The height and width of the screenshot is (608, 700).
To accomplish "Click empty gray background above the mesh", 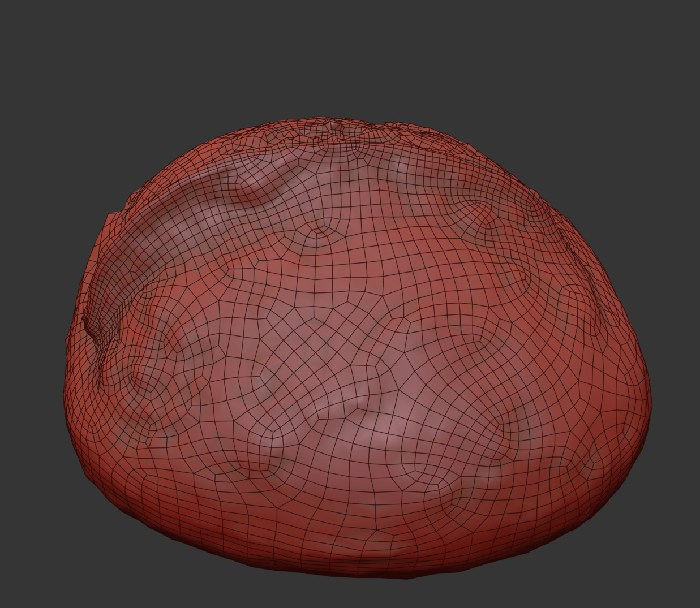I will (350, 57).
